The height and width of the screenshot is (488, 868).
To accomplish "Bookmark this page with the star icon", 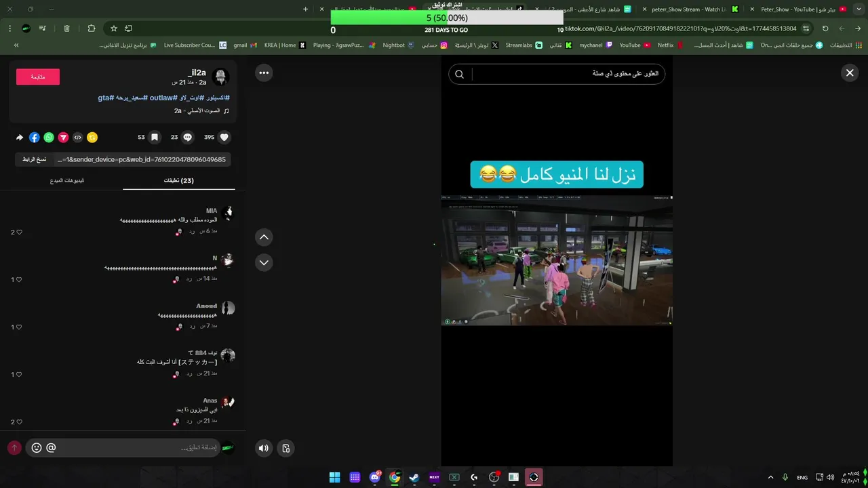I will (114, 28).
